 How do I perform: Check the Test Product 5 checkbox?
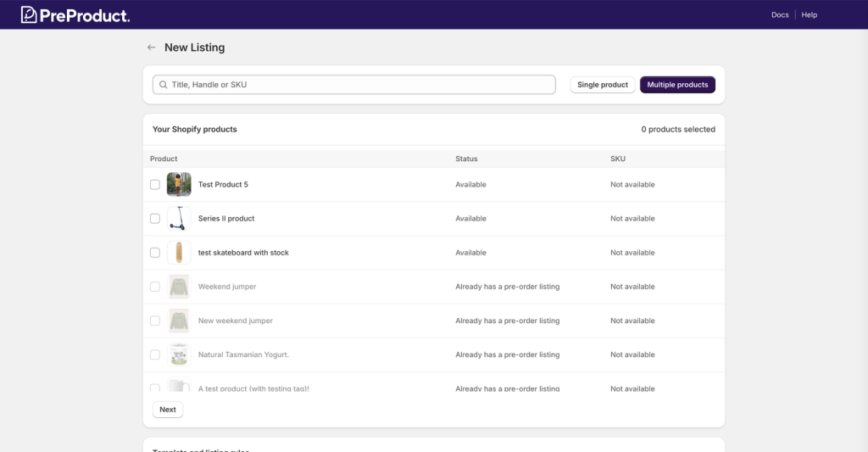[155, 185]
